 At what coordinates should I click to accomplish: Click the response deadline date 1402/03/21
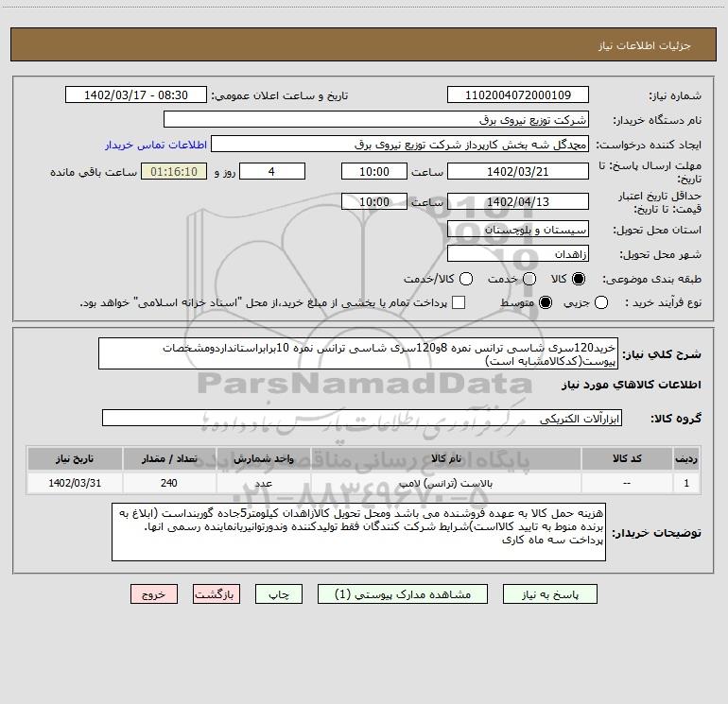518,172
